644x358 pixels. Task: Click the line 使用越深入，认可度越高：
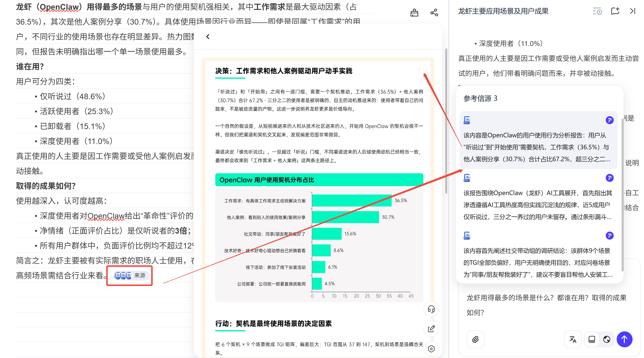(62, 201)
